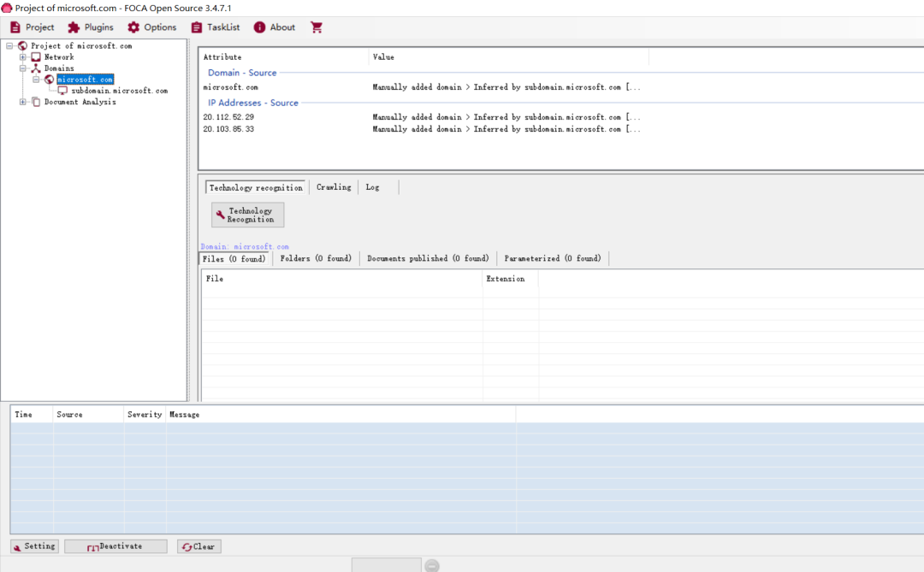Click the computer icon beside subdomain.microsoft.com
924x572 pixels.
click(x=62, y=91)
